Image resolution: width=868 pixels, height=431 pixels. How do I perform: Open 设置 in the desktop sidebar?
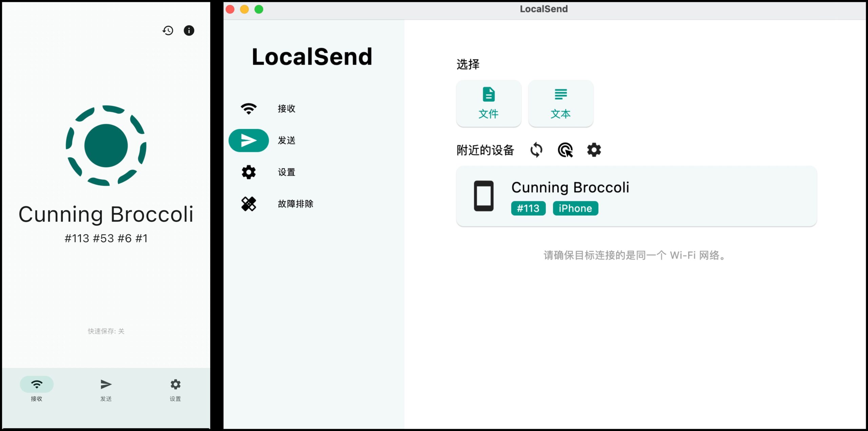(x=314, y=172)
